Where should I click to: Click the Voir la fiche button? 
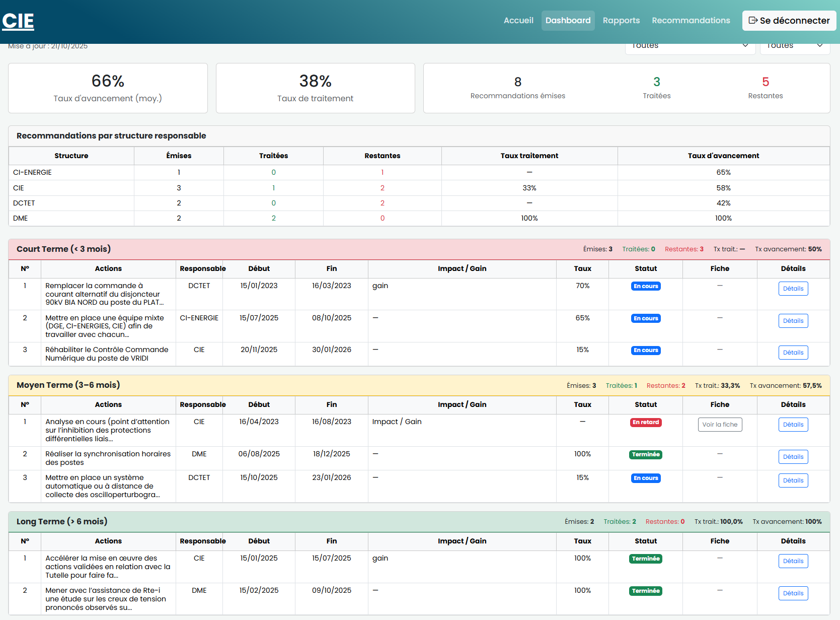(720, 425)
